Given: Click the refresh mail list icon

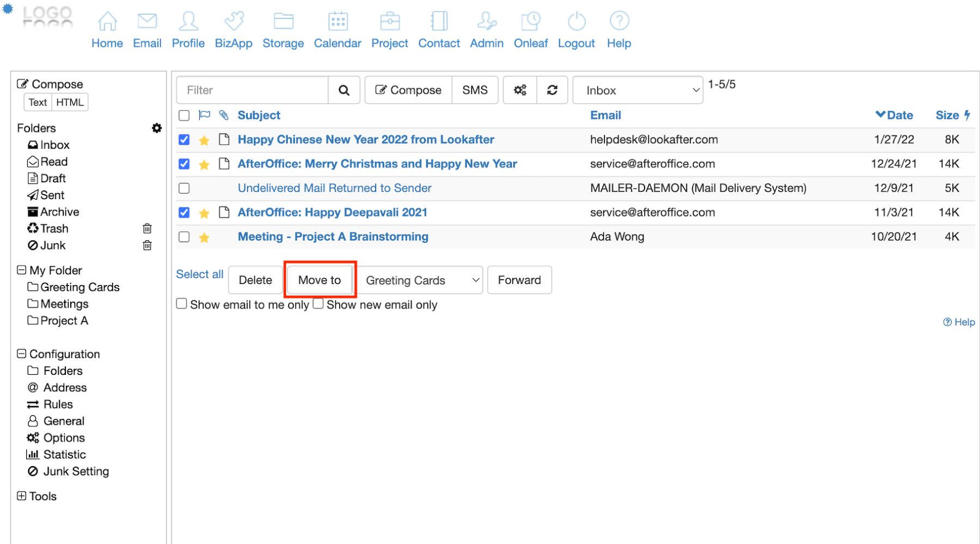Looking at the screenshot, I should tap(552, 90).
